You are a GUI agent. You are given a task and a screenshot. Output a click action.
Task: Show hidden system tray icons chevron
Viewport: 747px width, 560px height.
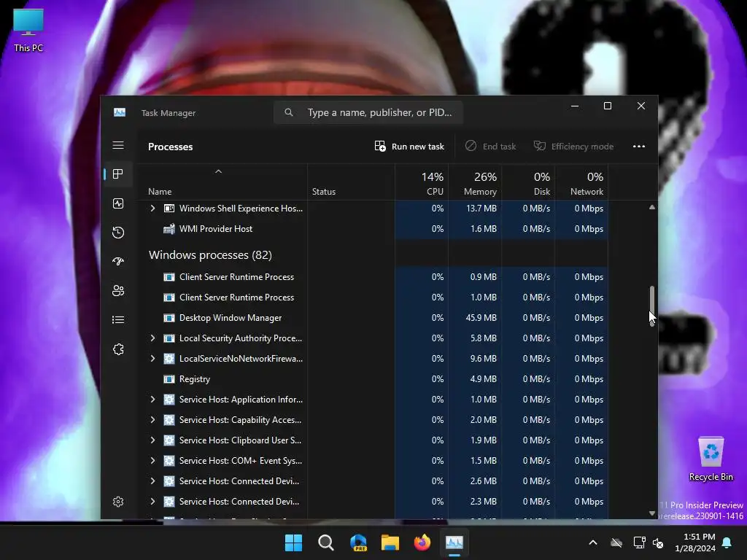[593, 542]
